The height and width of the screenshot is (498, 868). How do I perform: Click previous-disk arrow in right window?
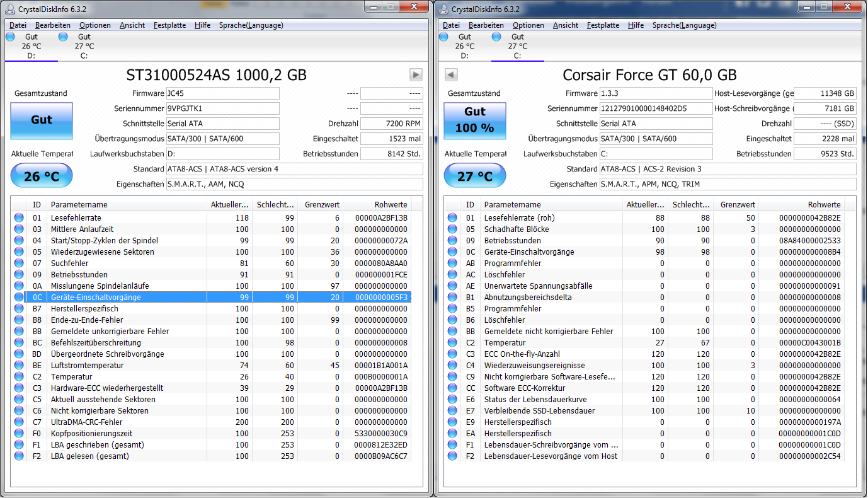450,74
